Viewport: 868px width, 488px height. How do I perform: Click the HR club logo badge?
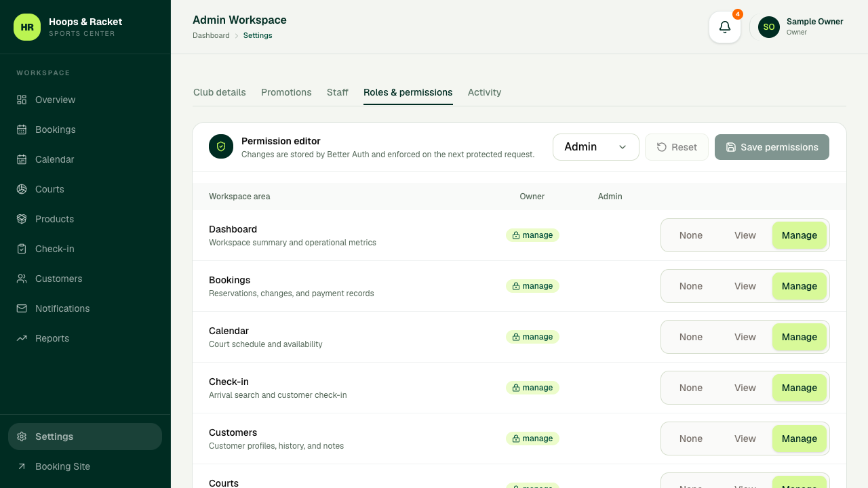pos(27,27)
